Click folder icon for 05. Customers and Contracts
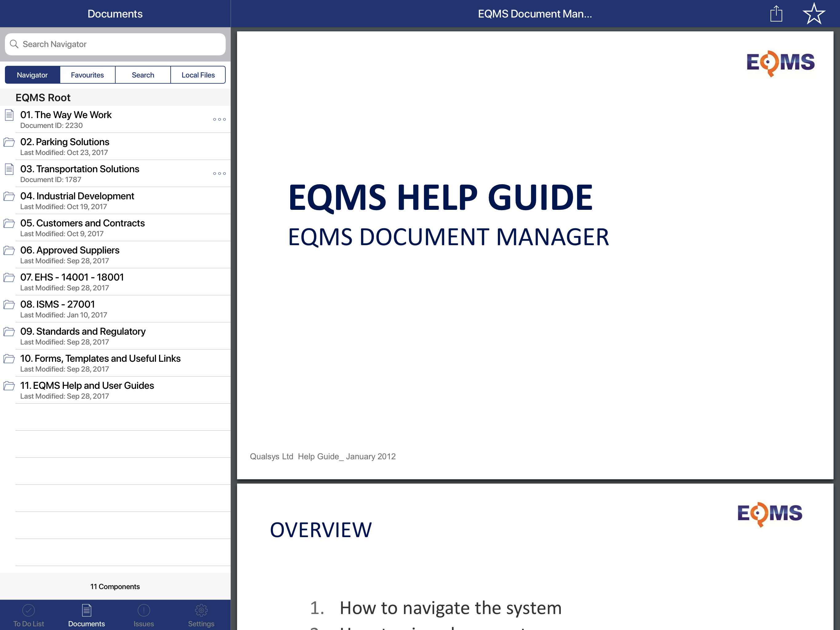This screenshot has height=630, width=840. click(x=9, y=223)
